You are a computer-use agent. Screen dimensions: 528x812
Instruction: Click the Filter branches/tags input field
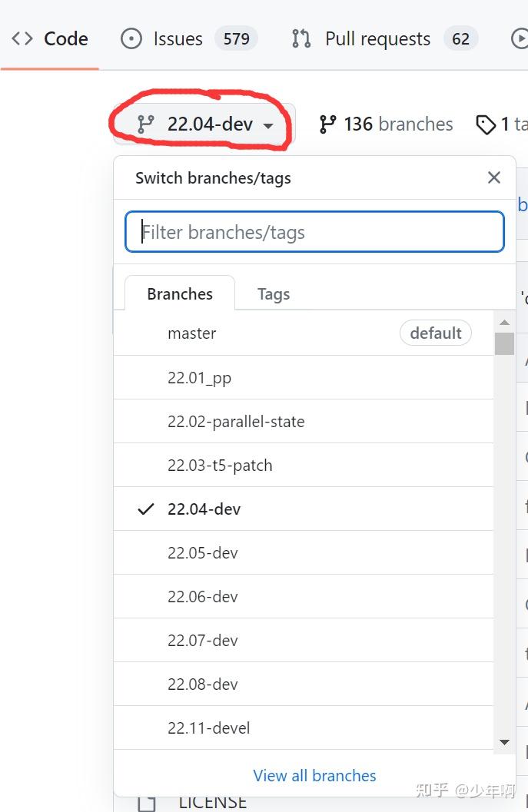click(x=315, y=232)
